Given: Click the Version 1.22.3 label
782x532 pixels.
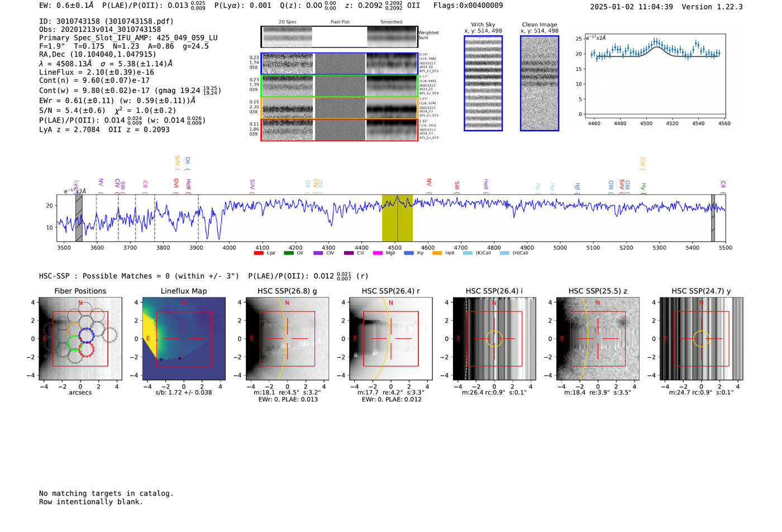Looking at the screenshot, I should pos(712,7).
